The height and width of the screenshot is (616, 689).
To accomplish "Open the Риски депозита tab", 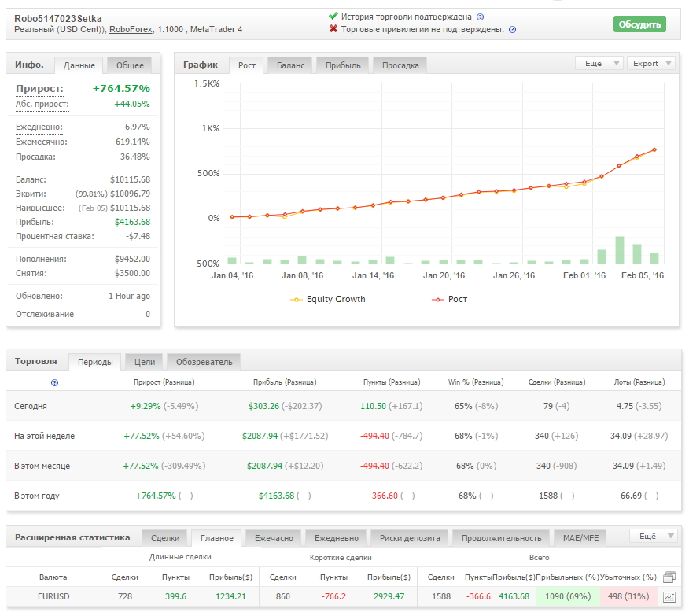I will (x=410, y=538).
